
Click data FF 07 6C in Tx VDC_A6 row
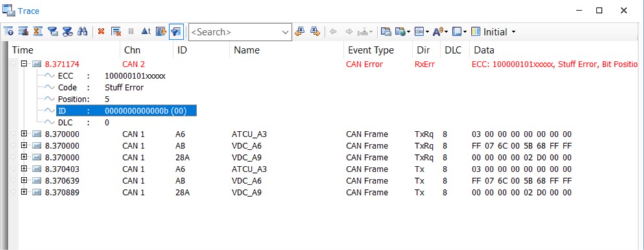click(521, 181)
